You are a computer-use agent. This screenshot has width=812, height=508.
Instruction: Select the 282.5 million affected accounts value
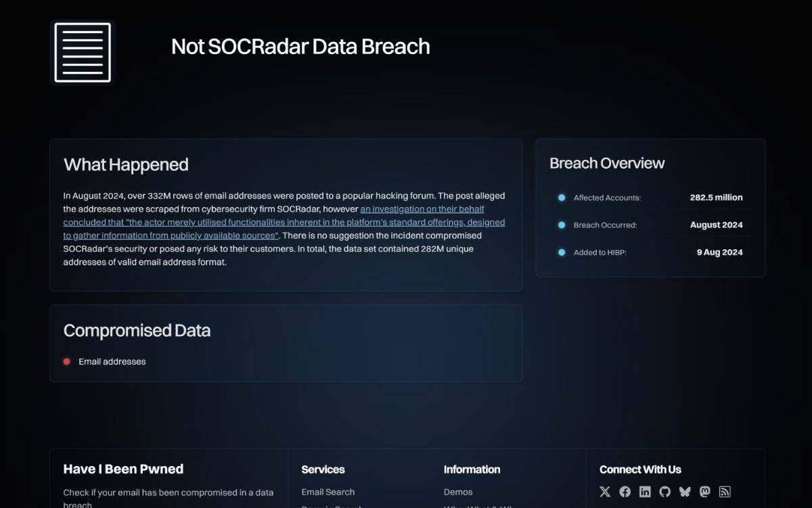pyautogui.click(x=717, y=198)
